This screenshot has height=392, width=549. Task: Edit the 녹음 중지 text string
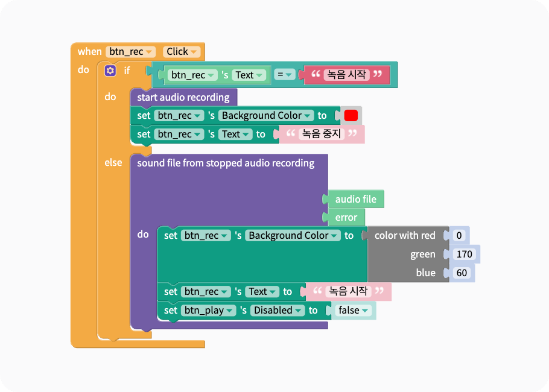(x=322, y=134)
